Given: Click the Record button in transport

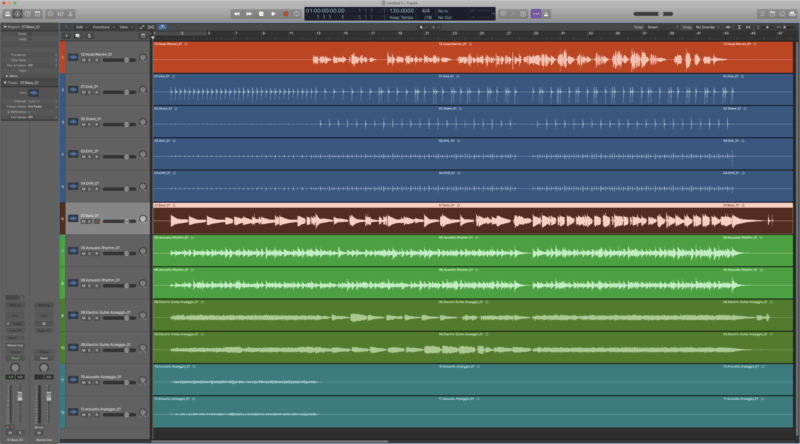Looking at the screenshot, I should click(285, 13).
